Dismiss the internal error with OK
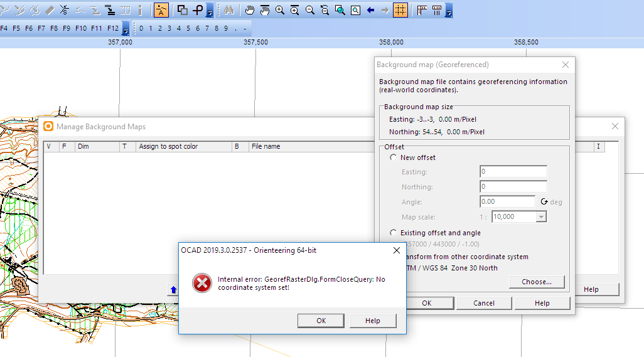644x357 pixels. click(321, 321)
